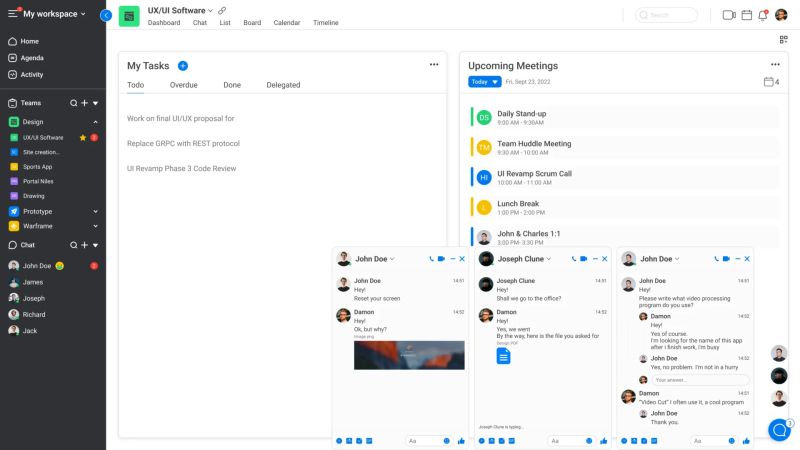
Task: Switch to the Timeline tab
Action: coord(326,22)
